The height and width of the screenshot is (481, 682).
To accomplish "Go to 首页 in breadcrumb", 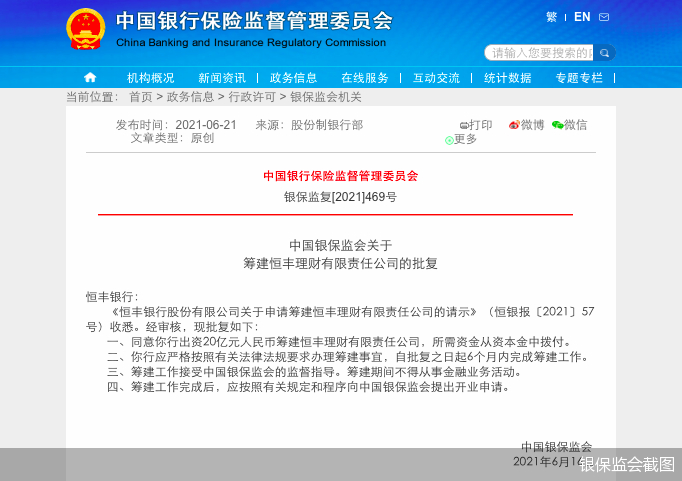I will point(140,97).
